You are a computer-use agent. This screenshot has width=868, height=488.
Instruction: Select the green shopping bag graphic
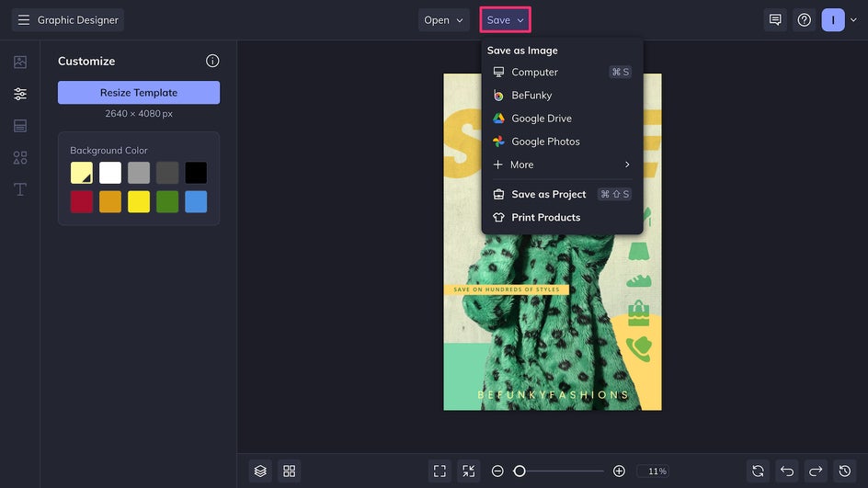pos(639,313)
